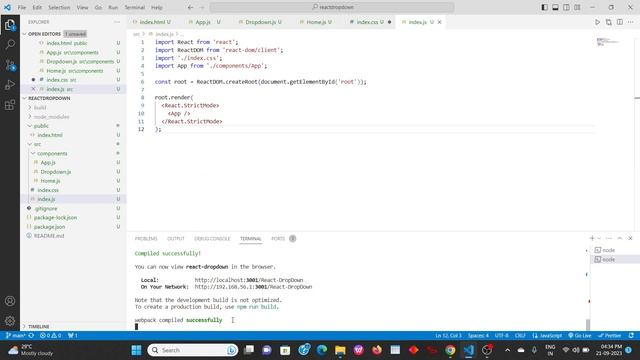Collapse the public folder
640x360 pixels.
pyautogui.click(x=41, y=126)
